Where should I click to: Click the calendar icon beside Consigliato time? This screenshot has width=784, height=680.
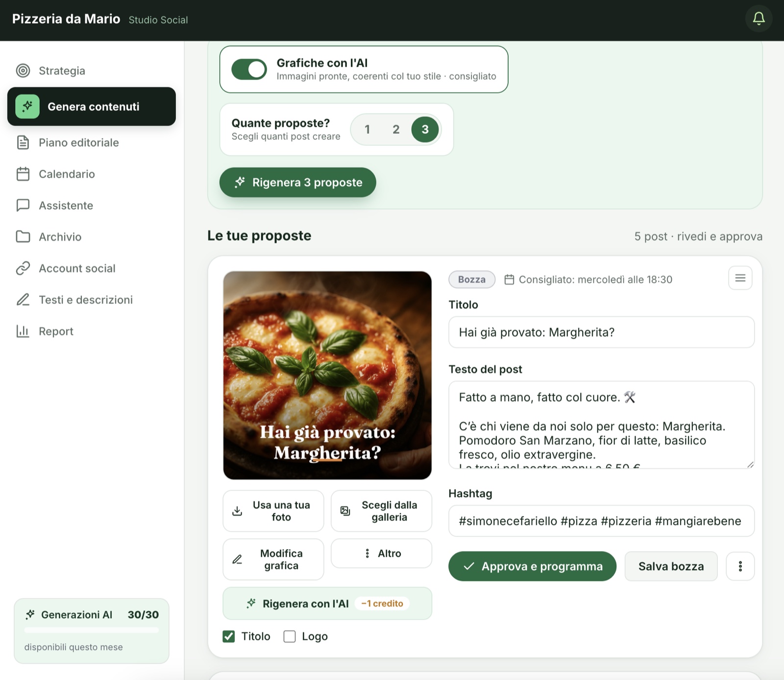509,279
